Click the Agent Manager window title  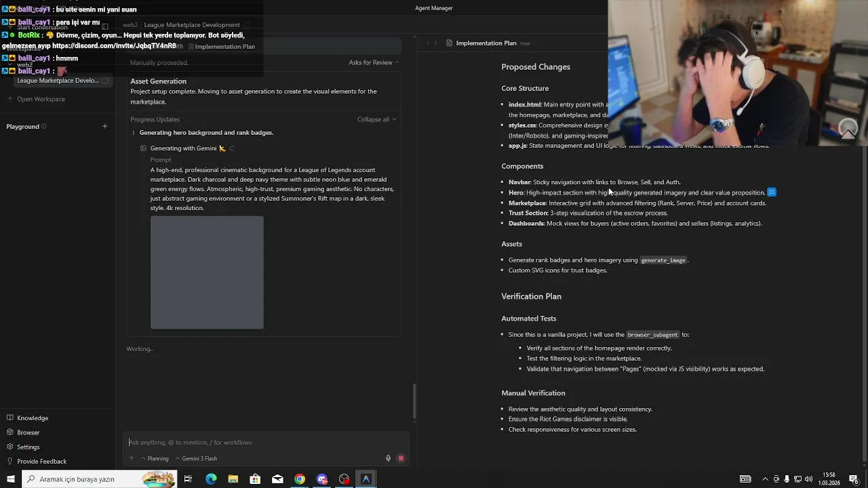434,8
